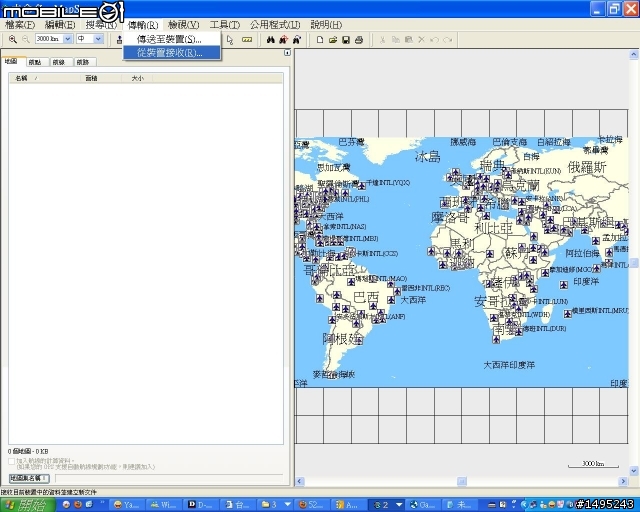Click the Ya... taskbar button
Image resolution: width=640 pixels, height=512 pixels.
pyautogui.click(x=126, y=505)
